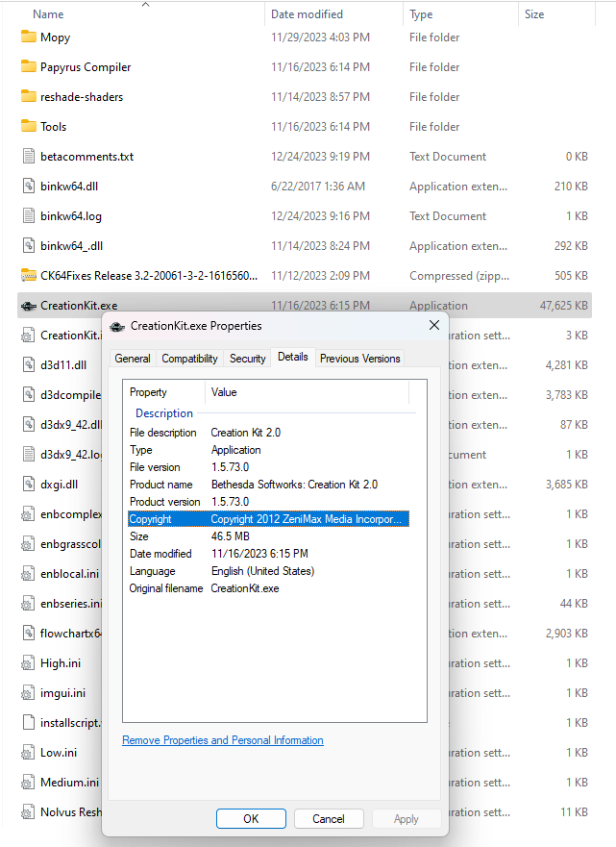Click the enbcomplex settings file icon
Viewport: 616px width, 847px height.
click(29, 513)
